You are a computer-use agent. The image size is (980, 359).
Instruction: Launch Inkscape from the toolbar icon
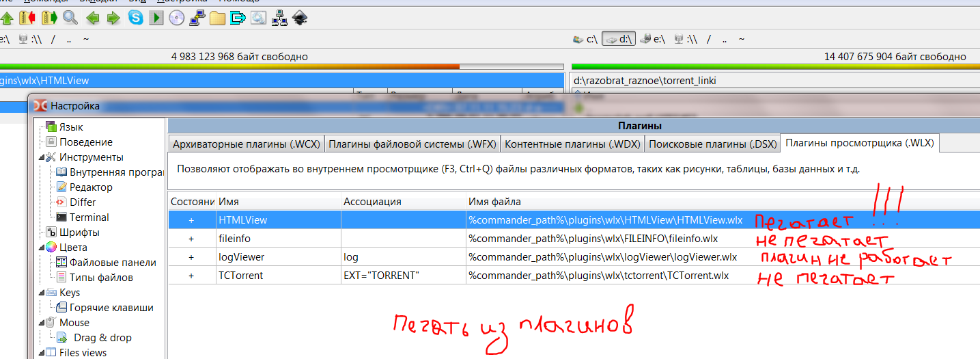pos(299,18)
